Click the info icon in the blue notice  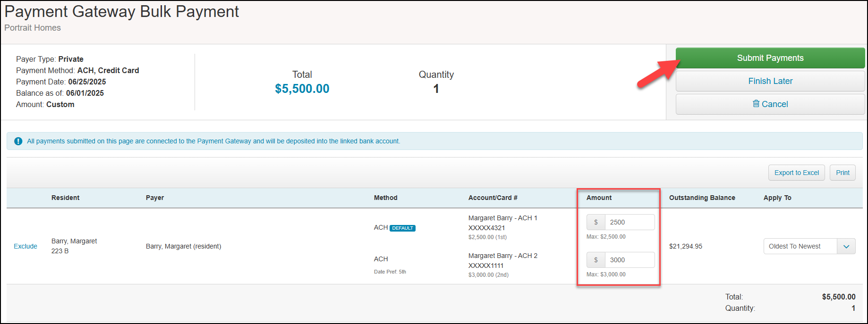coord(18,141)
